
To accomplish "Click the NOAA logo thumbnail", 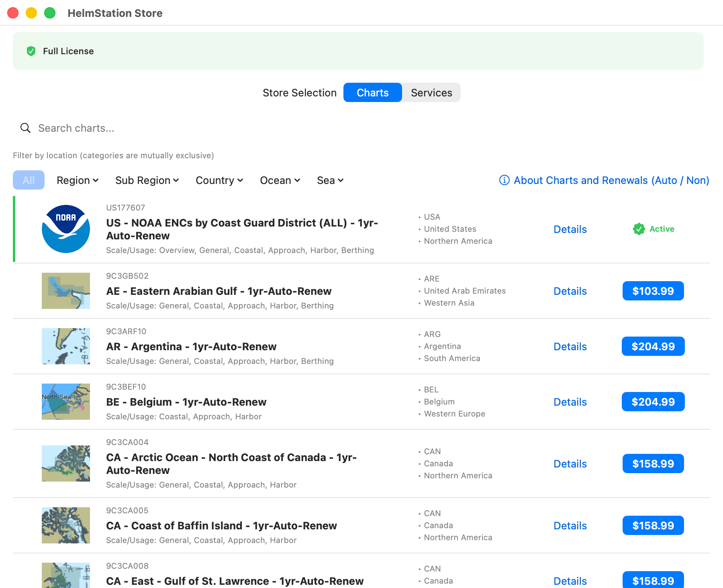I will click(66, 229).
